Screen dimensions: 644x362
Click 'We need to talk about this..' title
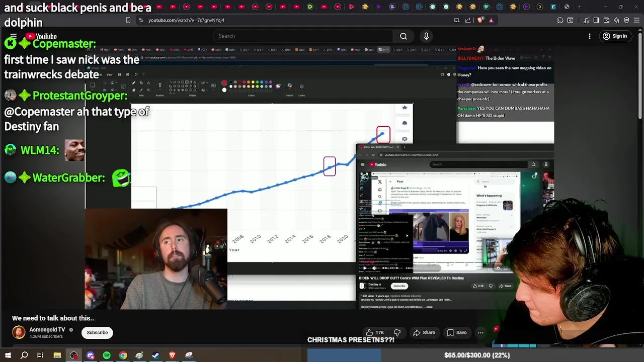53,318
